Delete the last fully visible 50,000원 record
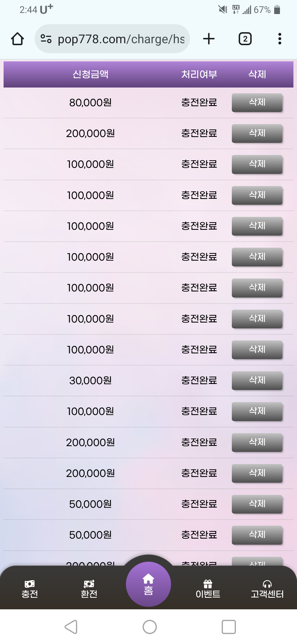The height and width of the screenshot is (644, 297). pyautogui.click(x=257, y=535)
